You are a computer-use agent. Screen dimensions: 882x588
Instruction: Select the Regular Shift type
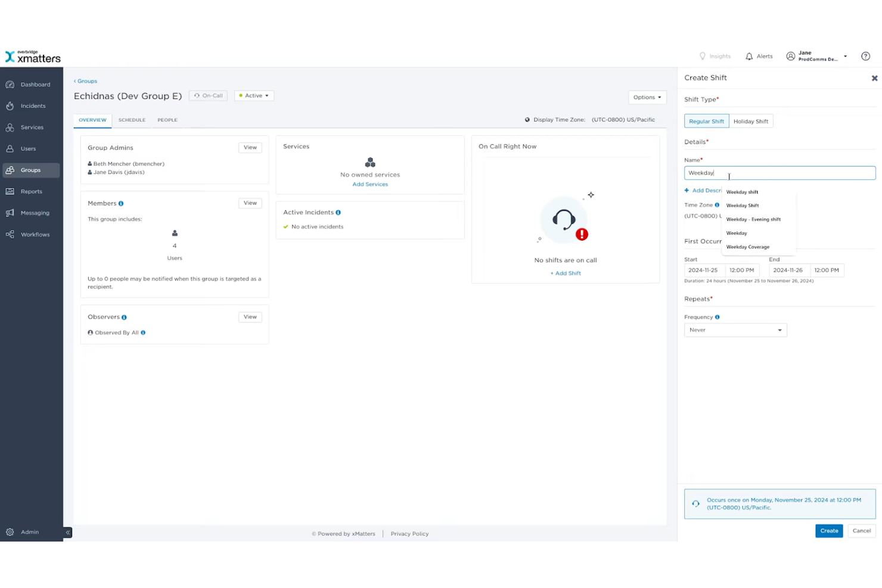(x=706, y=121)
